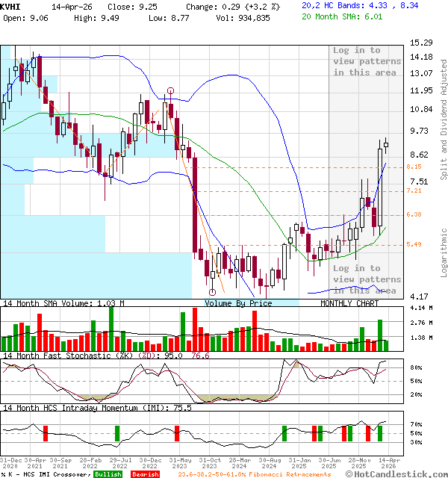Click the '20 Month SMA' indicator label
This screenshot has height=478, width=448.
[x=330, y=16]
